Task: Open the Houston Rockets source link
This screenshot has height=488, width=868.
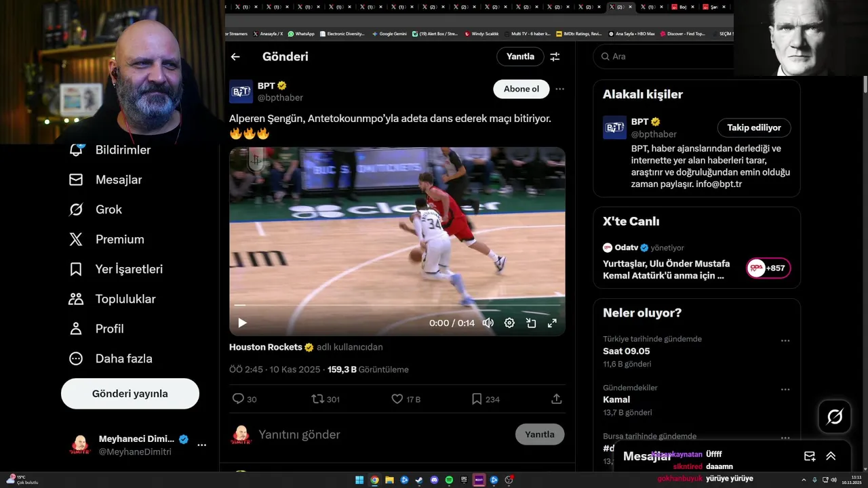Action: click(x=271, y=347)
